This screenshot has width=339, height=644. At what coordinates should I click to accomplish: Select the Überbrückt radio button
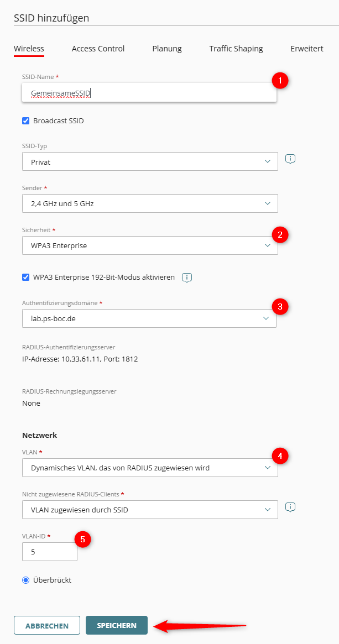tap(26, 580)
